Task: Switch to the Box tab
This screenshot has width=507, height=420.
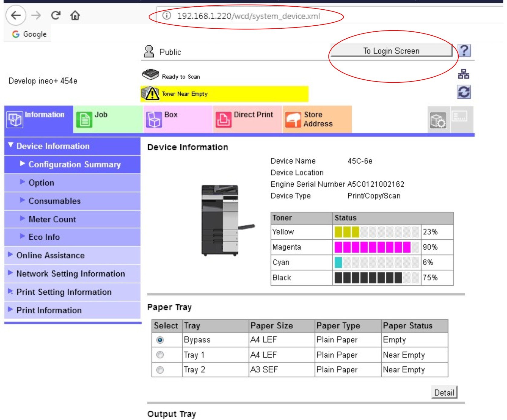Action: coord(178,119)
